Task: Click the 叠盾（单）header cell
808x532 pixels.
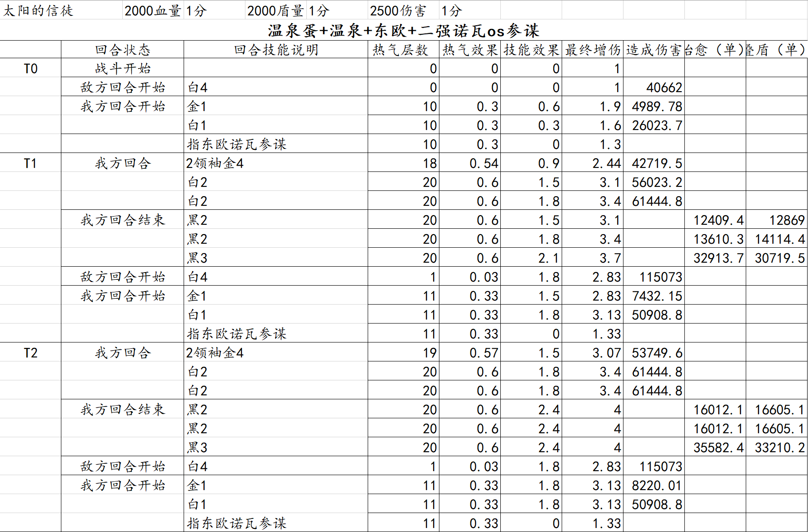Action: coord(776,50)
